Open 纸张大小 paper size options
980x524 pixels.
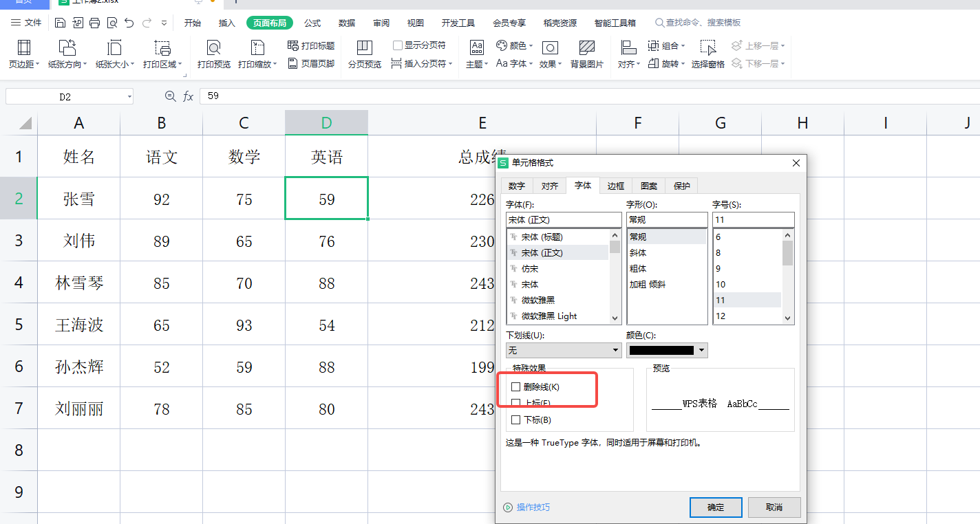114,54
